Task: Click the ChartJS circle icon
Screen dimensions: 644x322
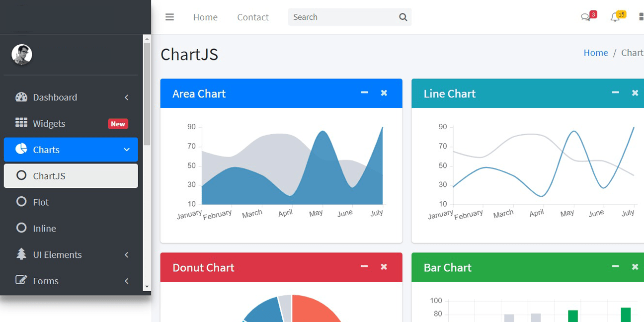Action: 21,175
